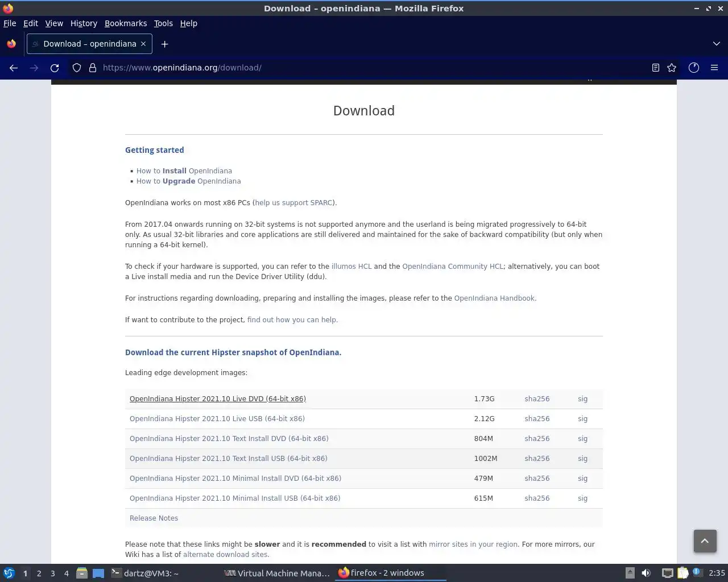Open sha256 for Text Install DVD row

coord(537,438)
